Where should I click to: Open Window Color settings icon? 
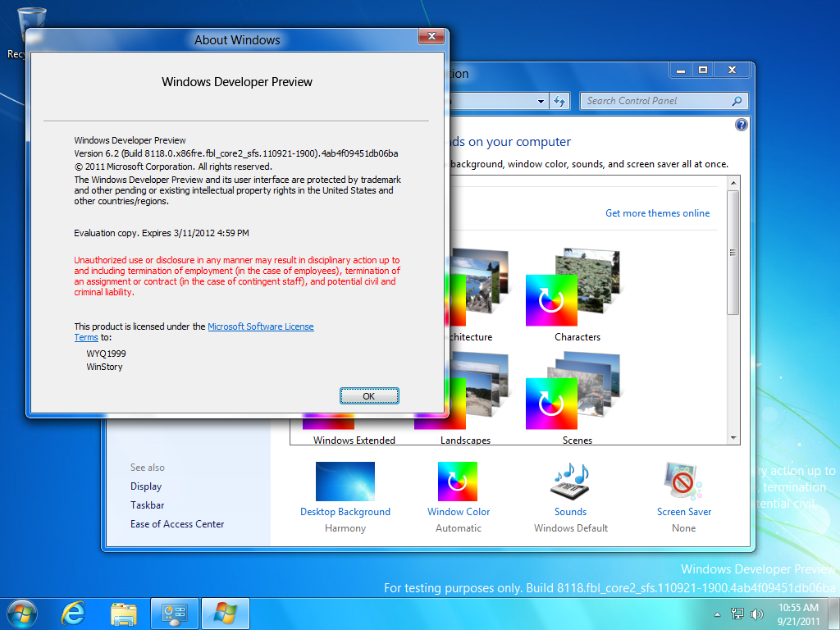tap(458, 481)
